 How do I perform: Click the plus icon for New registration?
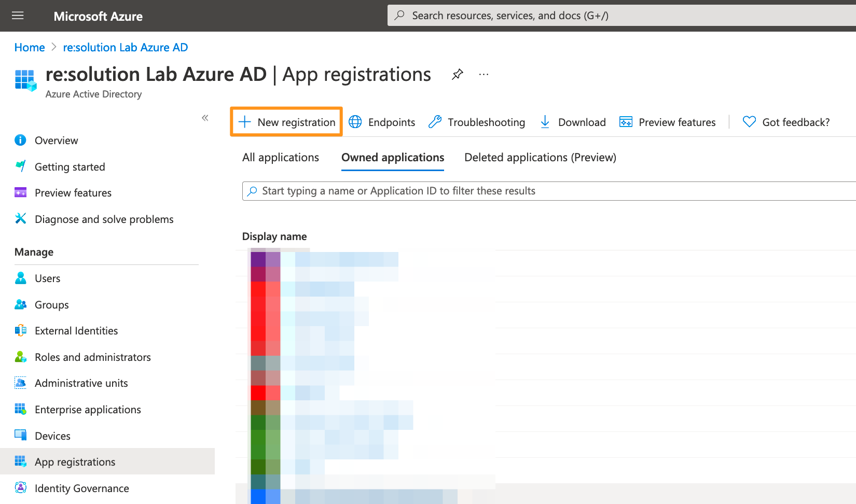244,122
